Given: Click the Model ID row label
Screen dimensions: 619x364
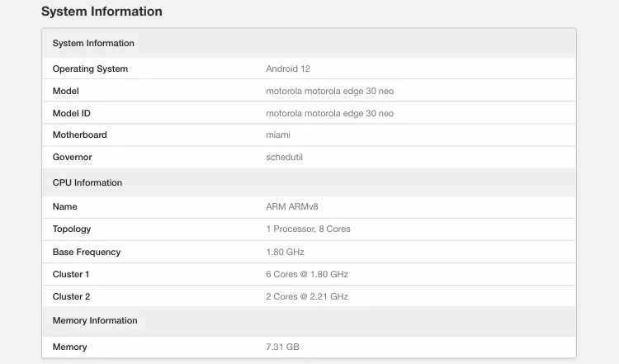Looking at the screenshot, I should point(72,113).
